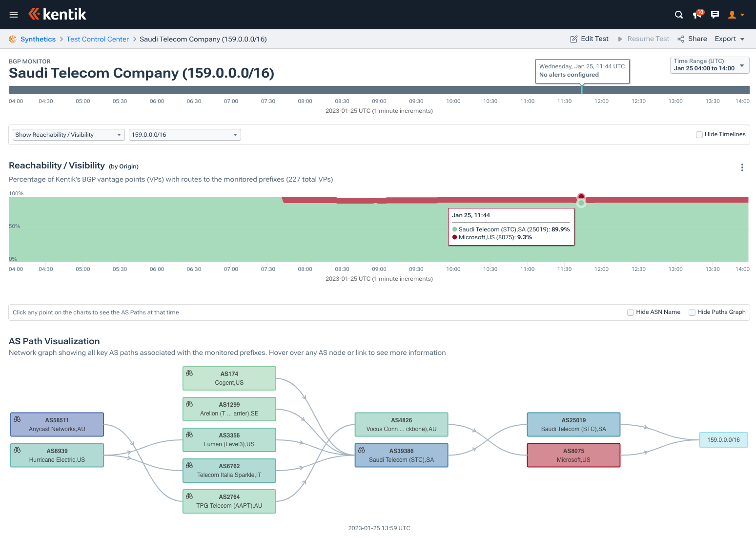Click binoculars icon on AS6762 node
Screen dimensions: 756x538
[189, 465]
